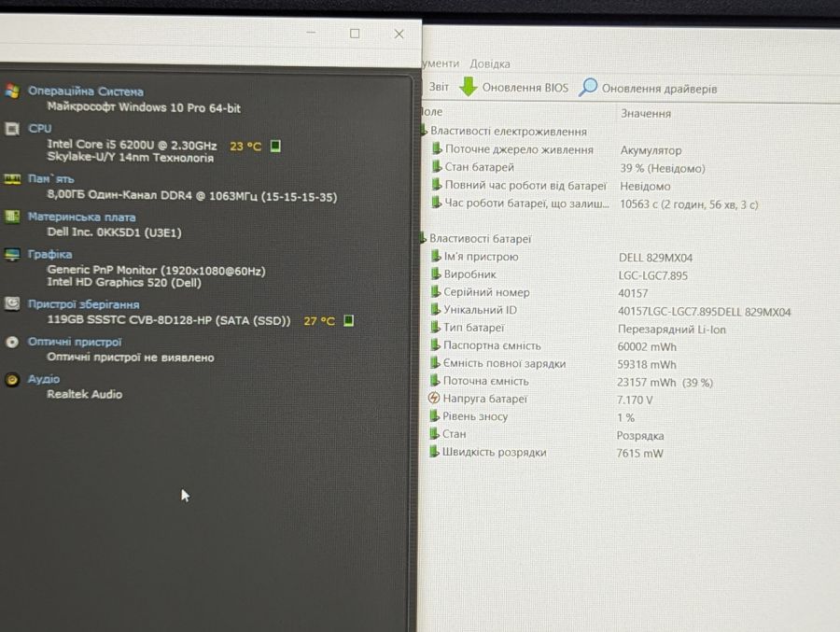The height and width of the screenshot is (632, 840).
Task: Open the Аудіо section link
Action: pos(44,379)
